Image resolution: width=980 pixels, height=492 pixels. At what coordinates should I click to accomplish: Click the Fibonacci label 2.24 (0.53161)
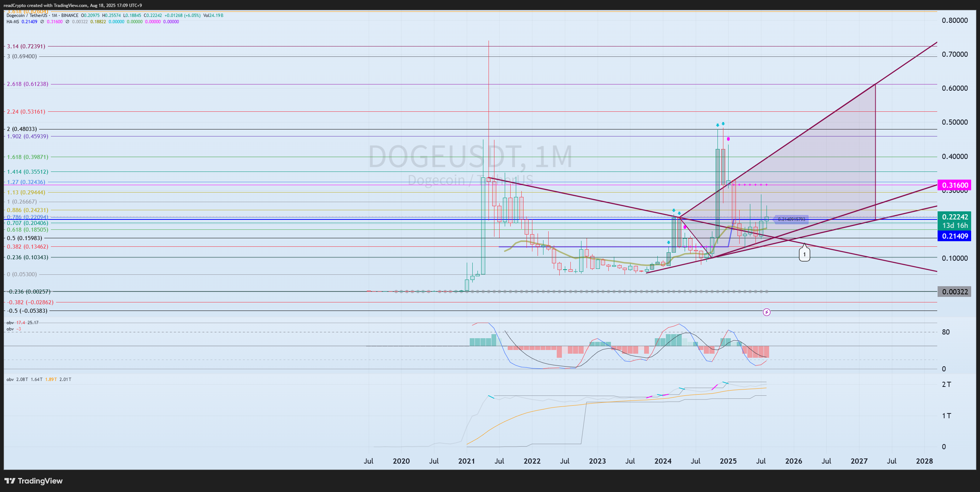26,111
